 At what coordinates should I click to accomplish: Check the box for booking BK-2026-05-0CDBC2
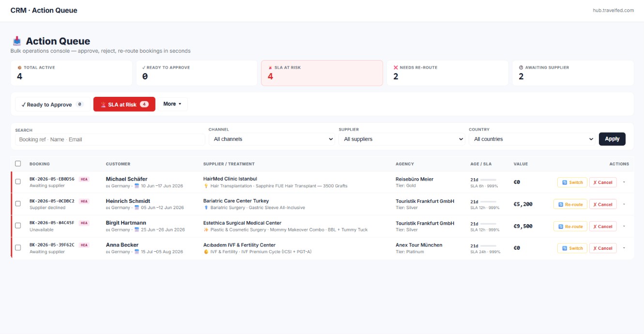[18, 203]
